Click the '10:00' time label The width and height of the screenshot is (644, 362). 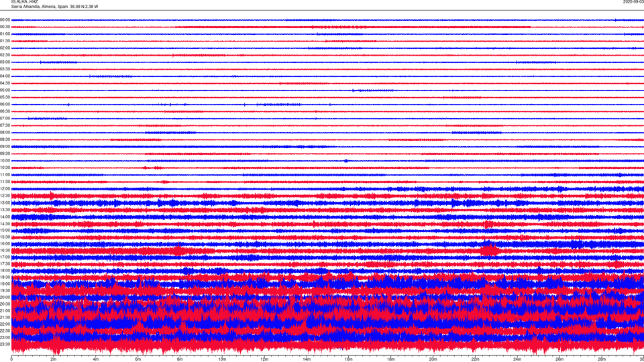5,160
